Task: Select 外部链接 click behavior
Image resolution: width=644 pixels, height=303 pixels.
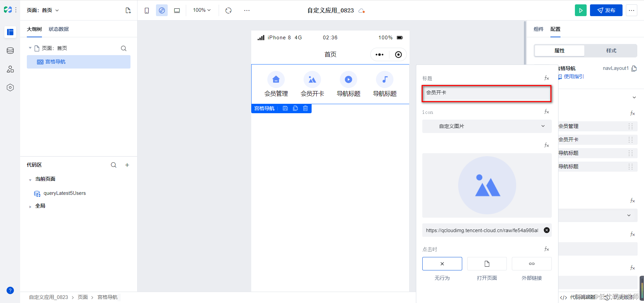Action: tap(532, 264)
